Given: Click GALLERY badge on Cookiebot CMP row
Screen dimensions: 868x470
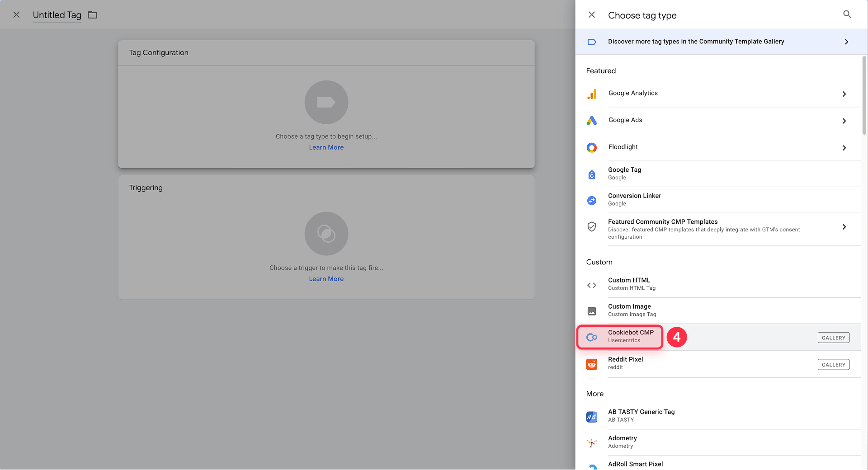Looking at the screenshot, I should 834,338.
